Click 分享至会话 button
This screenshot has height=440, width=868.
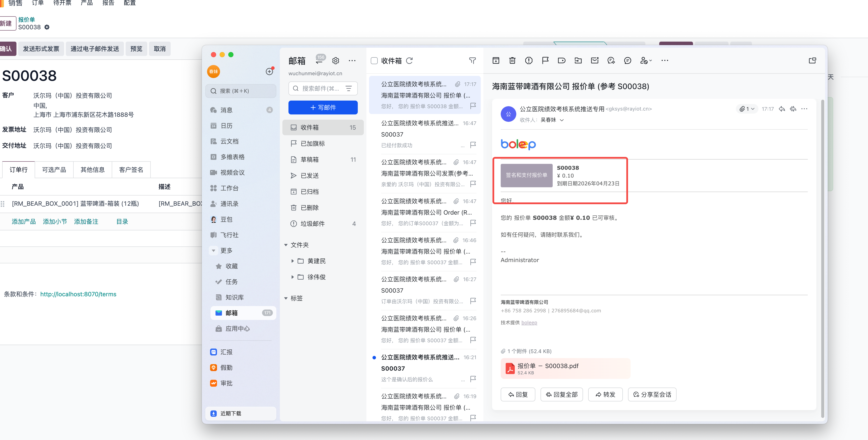[x=652, y=394]
